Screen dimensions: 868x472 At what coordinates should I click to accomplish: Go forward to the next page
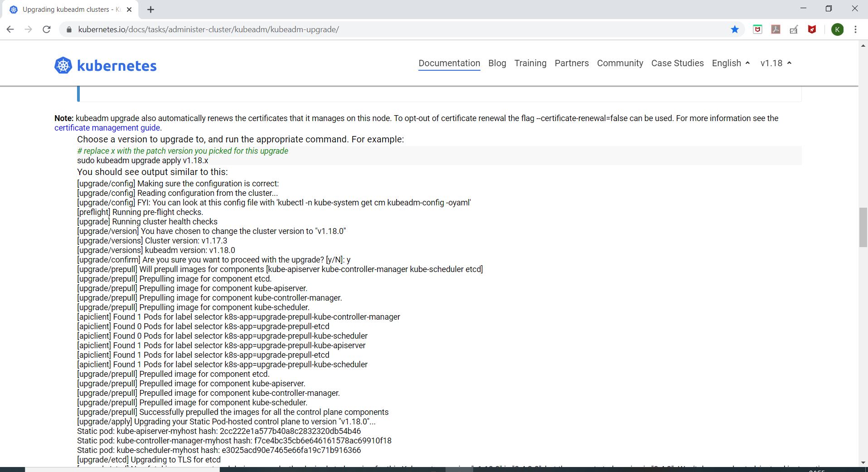(28, 29)
